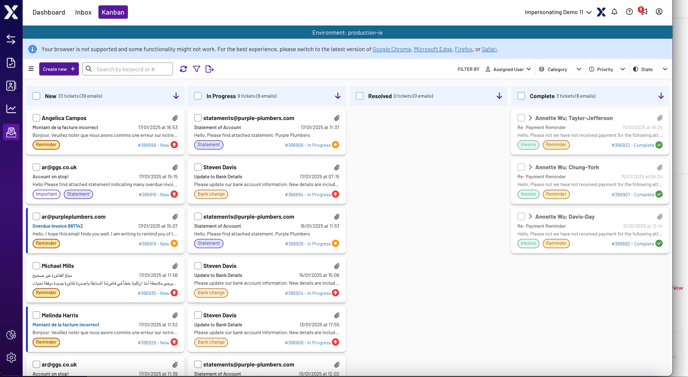This screenshot has width=688, height=377.
Task: Click the sort arrow on the Resolved column
Action: tap(499, 96)
